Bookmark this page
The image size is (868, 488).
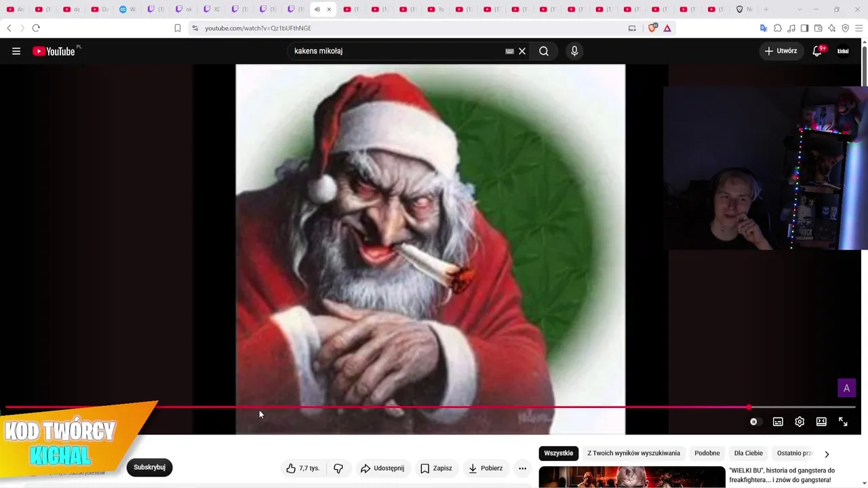tap(178, 28)
